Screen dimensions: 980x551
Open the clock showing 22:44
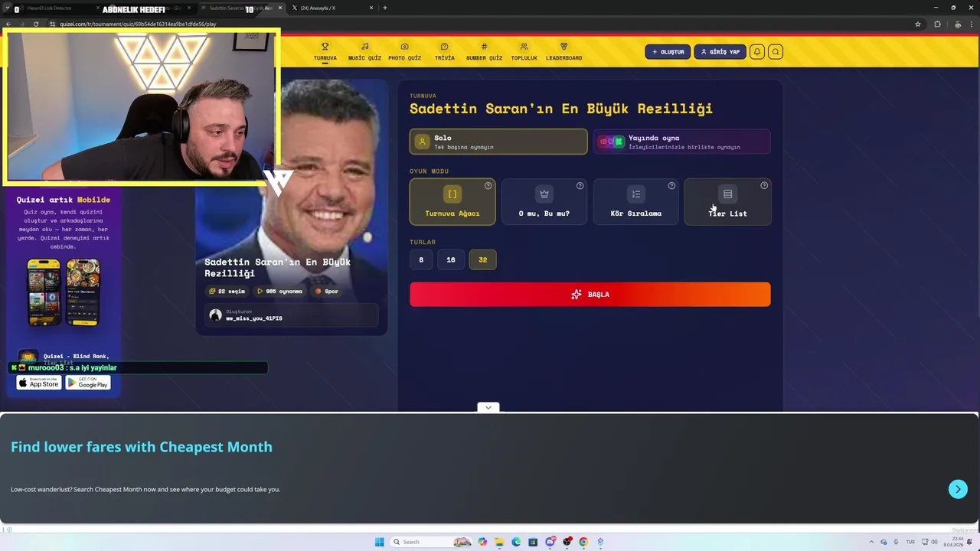[954, 542]
